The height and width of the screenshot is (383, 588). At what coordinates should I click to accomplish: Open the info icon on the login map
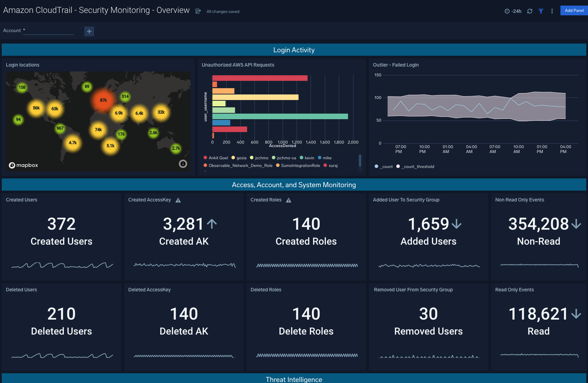pyautogui.click(x=183, y=163)
